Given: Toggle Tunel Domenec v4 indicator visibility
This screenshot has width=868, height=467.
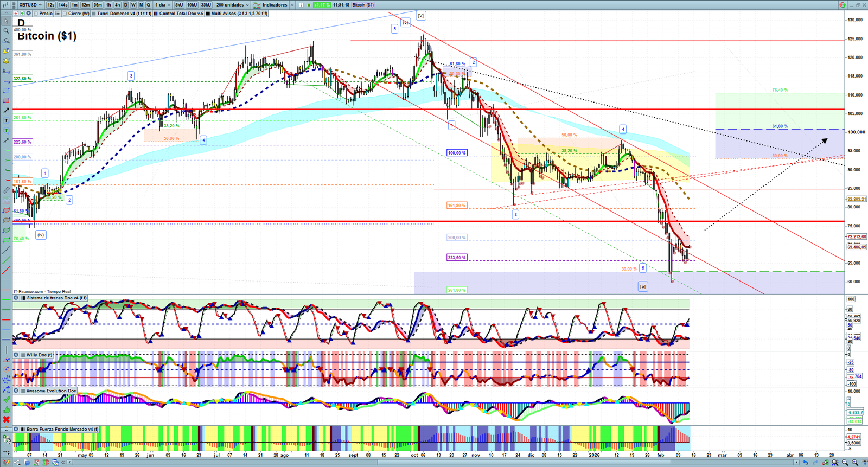Looking at the screenshot, I should pyautogui.click(x=94, y=14).
